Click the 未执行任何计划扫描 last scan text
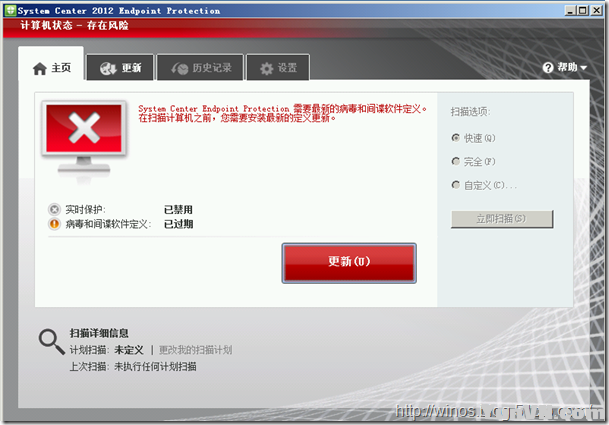 click(155, 366)
